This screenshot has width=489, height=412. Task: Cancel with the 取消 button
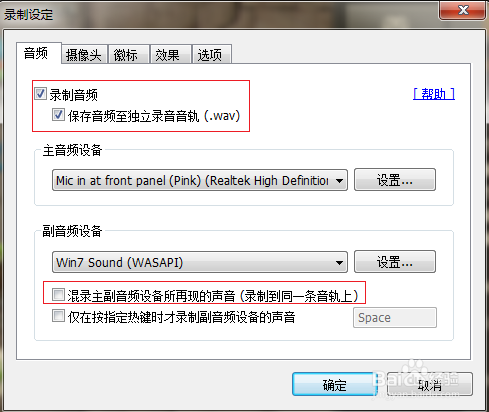[x=430, y=384]
